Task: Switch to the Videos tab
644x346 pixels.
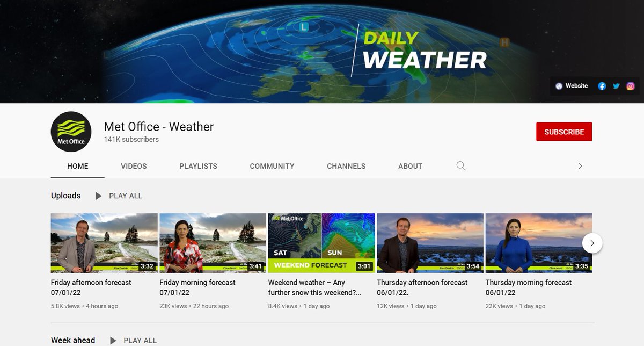Action: [x=133, y=166]
